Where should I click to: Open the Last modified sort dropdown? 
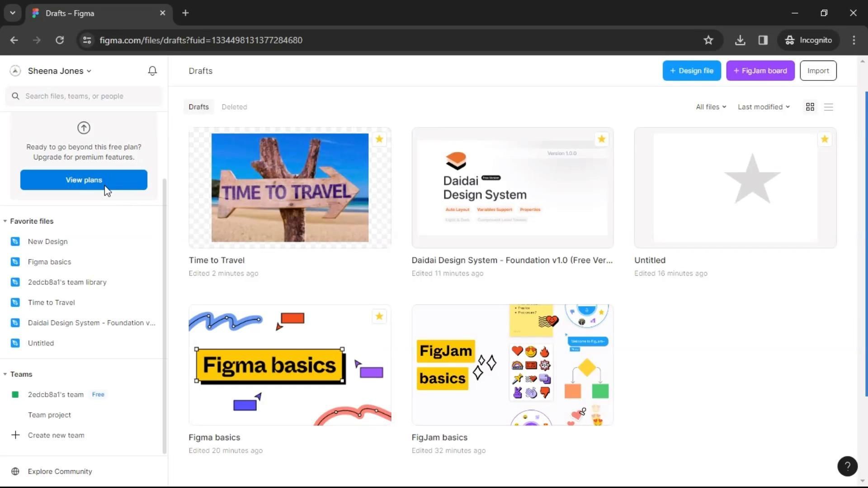point(763,107)
